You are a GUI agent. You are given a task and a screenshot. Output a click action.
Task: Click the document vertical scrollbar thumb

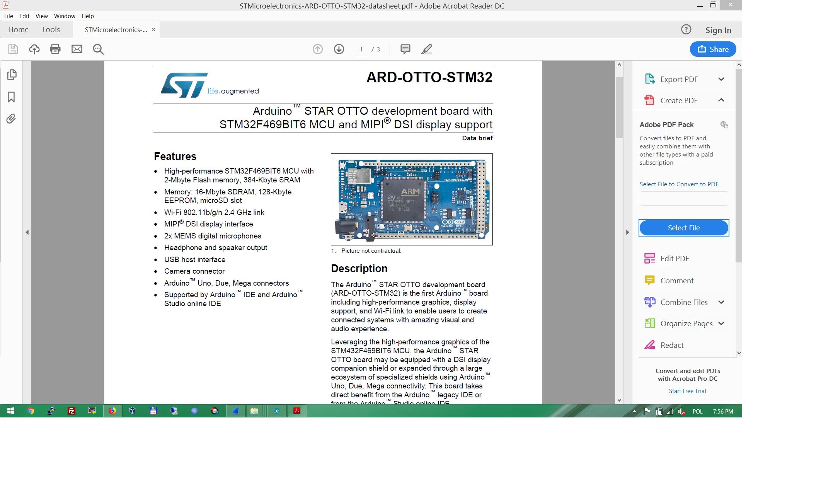point(619,107)
